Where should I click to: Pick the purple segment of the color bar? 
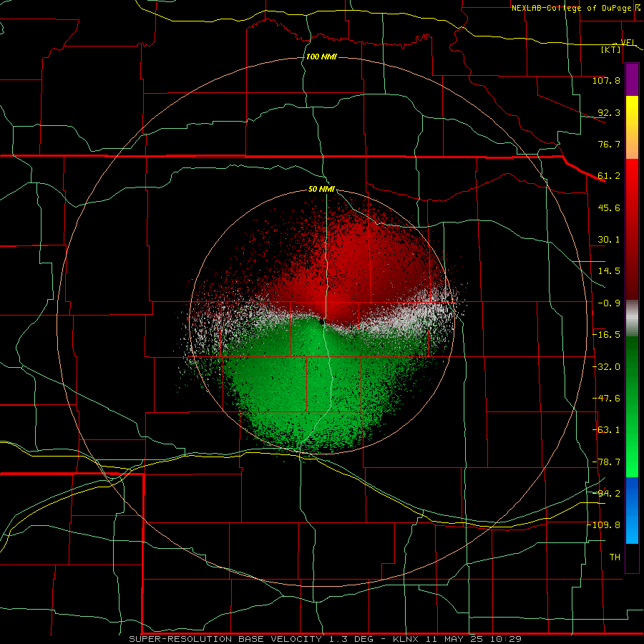(632, 79)
